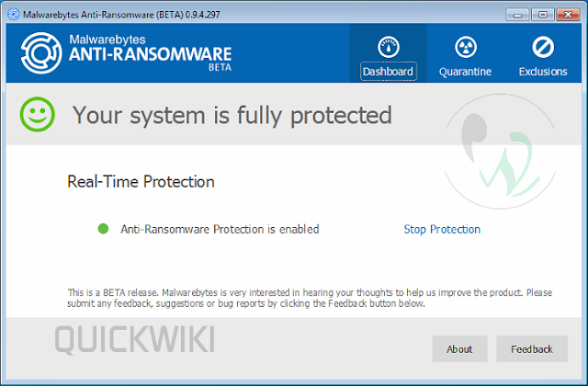Viewport: 588px width, 386px height.
Task: Click the 'Your system is fully protected' banner
Action: pos(232,115)
